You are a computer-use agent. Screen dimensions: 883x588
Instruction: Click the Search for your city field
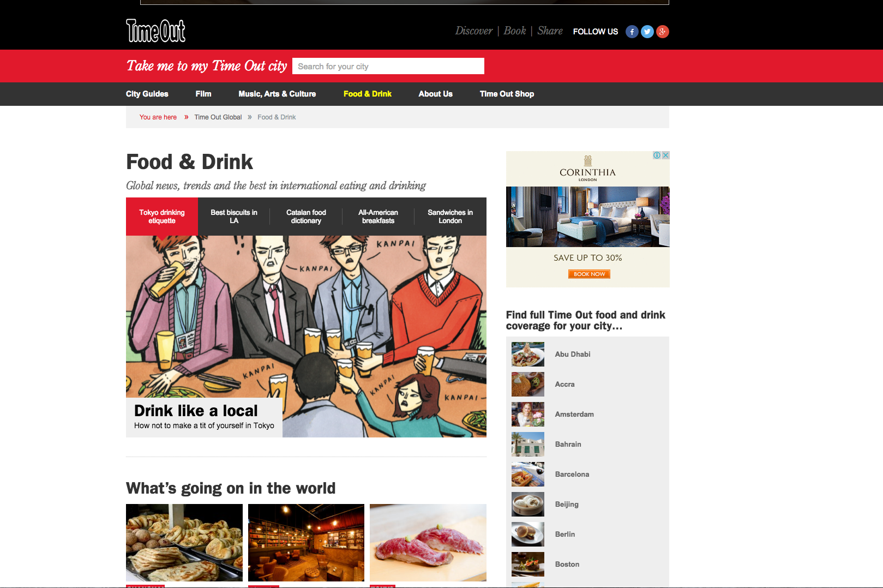click(x=388, y=67)
